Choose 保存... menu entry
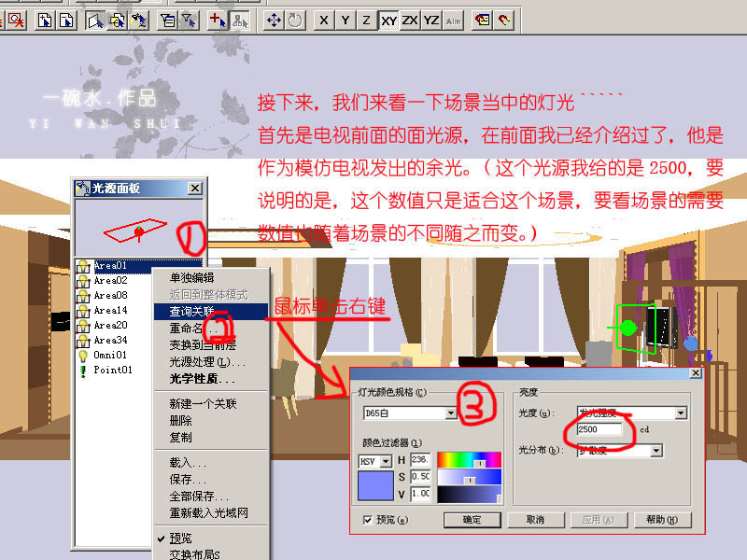This screenshot has width=747, height=560. click(210, 479)
